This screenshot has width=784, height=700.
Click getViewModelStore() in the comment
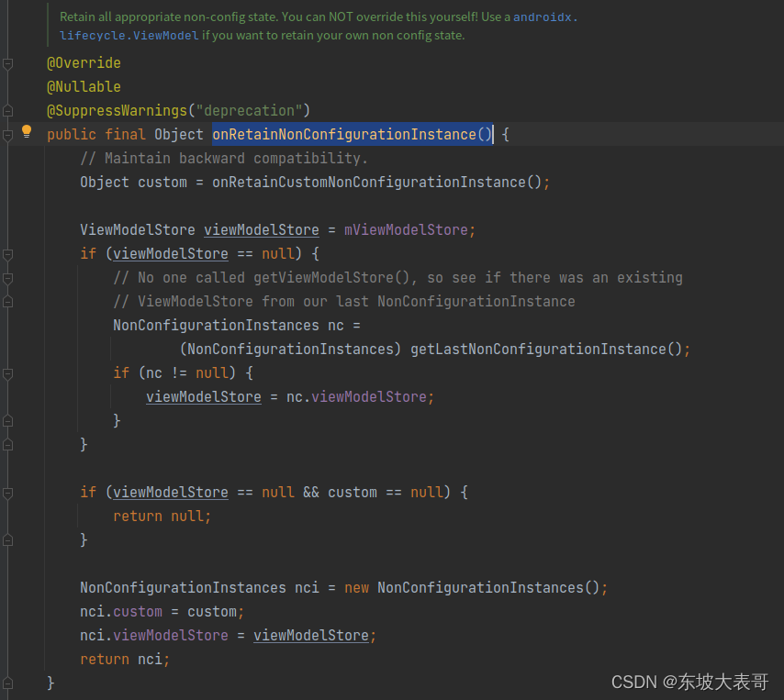331,277
